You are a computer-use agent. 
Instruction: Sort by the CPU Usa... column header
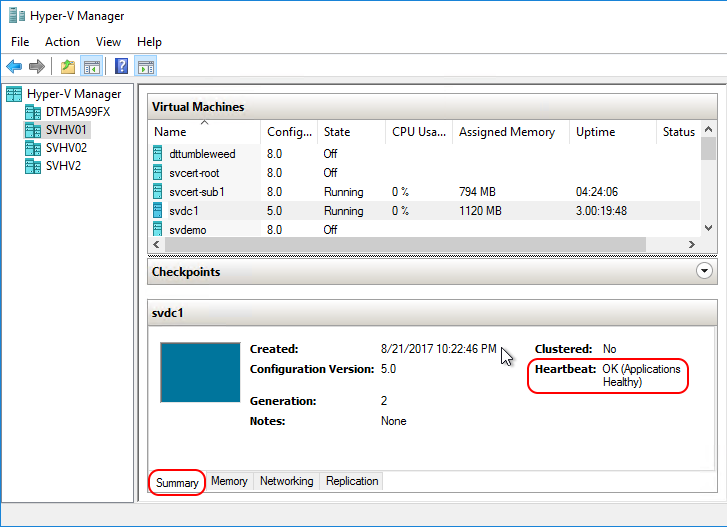click(419, 132)
